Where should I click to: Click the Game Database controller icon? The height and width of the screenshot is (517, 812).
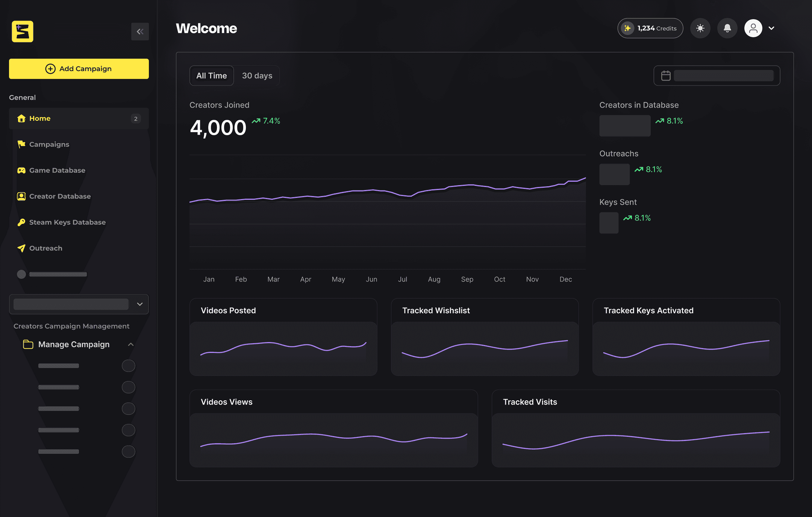[21, 170]
